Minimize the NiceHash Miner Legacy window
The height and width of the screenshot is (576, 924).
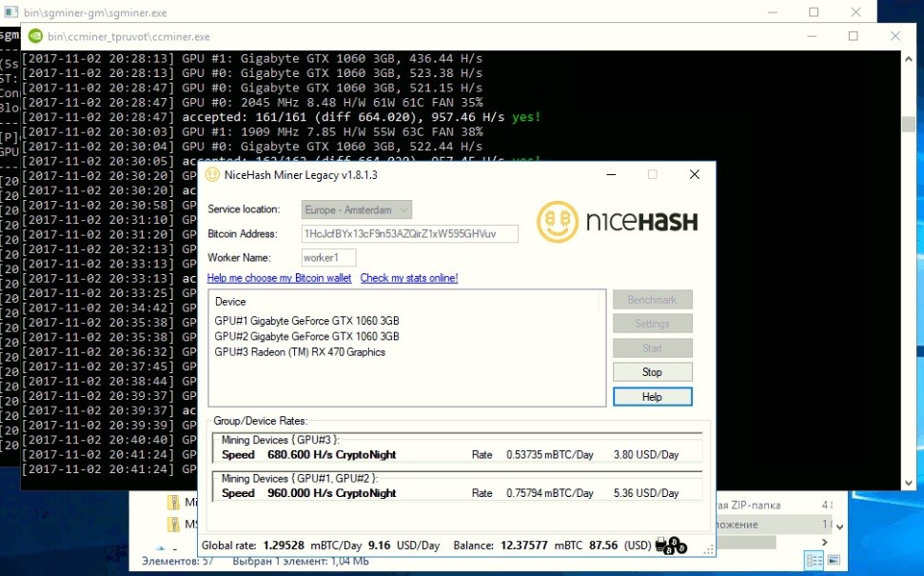tap(611, 174)
